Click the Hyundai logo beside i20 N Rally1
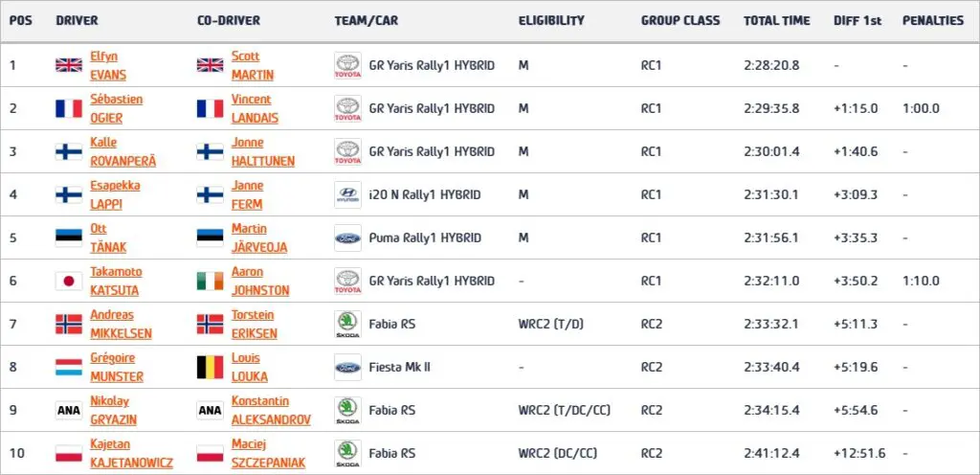980x475 pixels. [347, 195]
